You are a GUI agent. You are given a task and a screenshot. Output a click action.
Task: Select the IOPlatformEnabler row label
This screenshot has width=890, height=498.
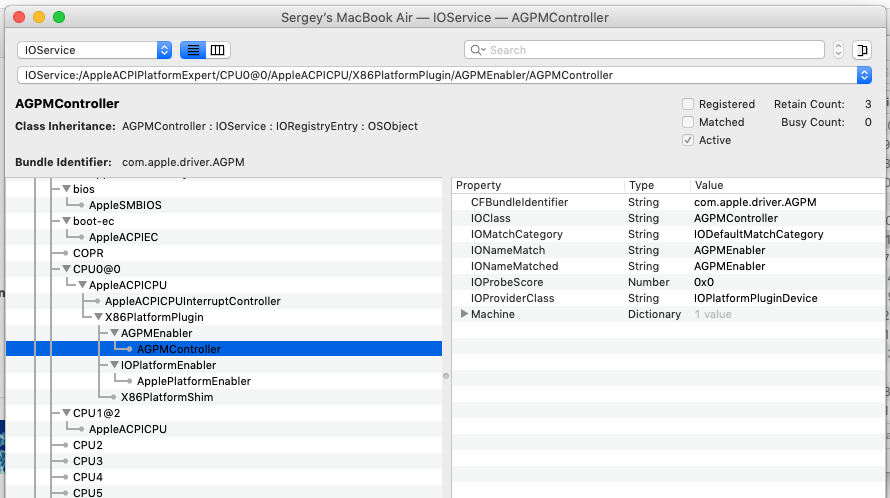point(168,365)
